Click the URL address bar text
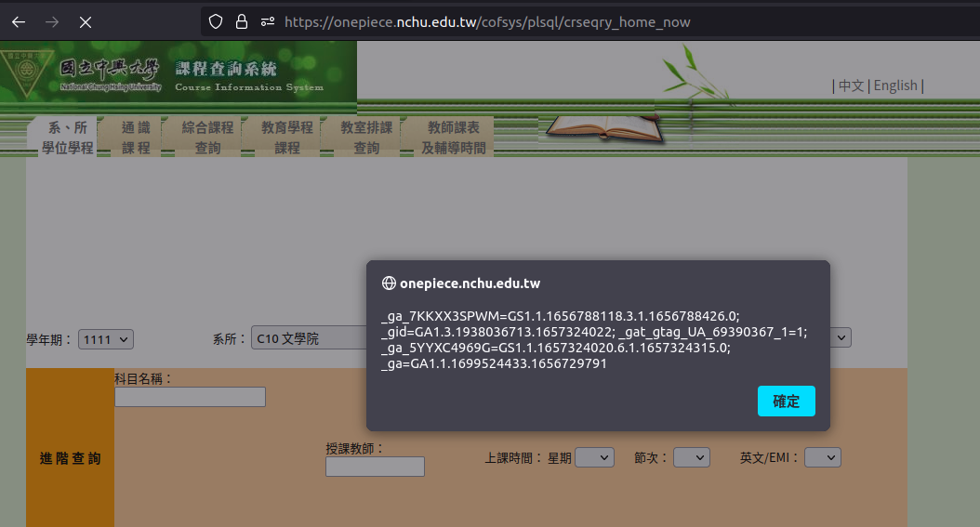The width and height of the screenshot is (980, 527). [x=487, y=22]
